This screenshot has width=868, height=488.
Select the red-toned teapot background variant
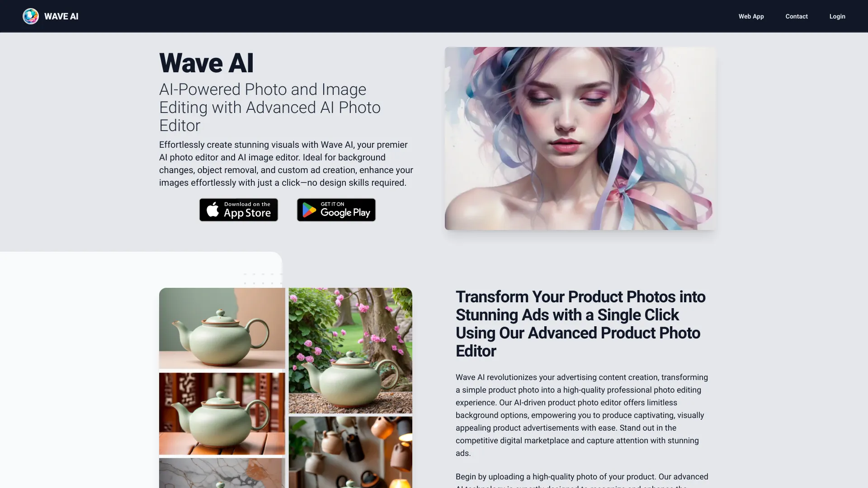[x=222, y=413]
